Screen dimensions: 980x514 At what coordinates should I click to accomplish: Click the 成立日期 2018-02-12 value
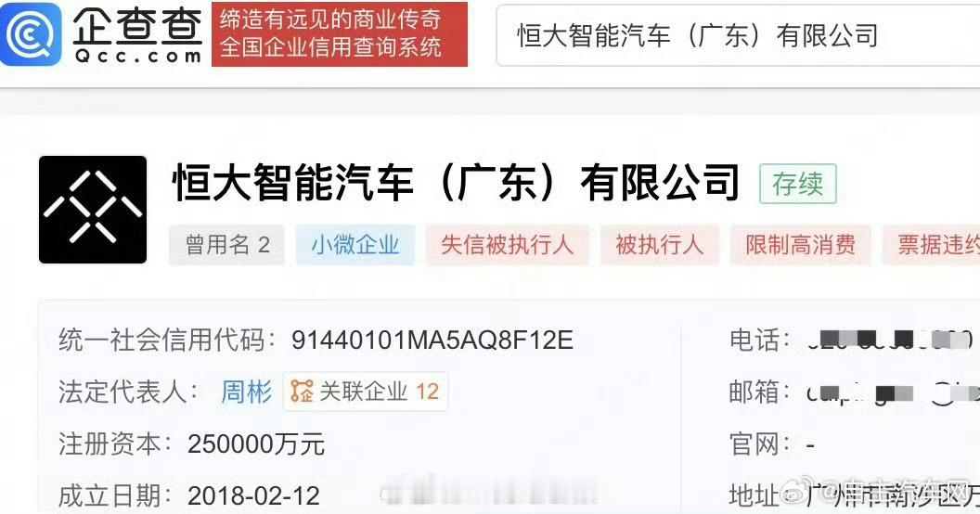(253, 496)
